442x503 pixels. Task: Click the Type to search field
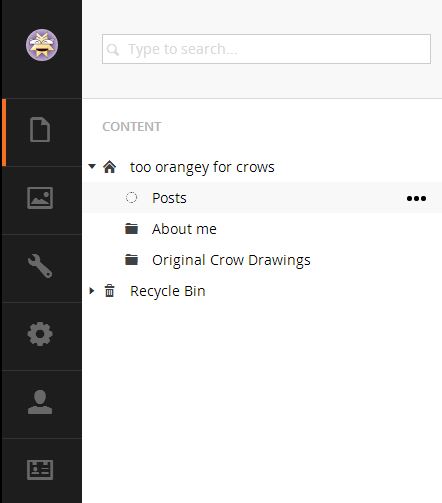tap(266, 49)
